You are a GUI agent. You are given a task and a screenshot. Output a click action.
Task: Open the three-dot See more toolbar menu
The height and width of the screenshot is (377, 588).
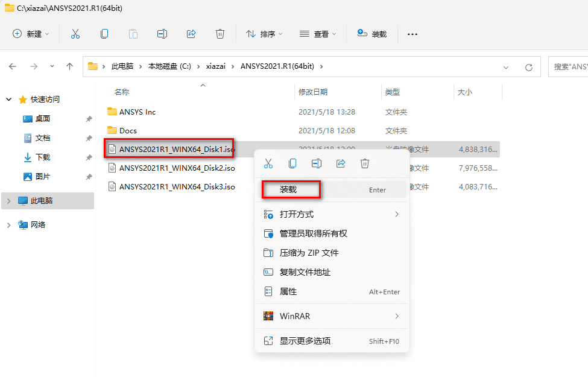coord(413,34)
